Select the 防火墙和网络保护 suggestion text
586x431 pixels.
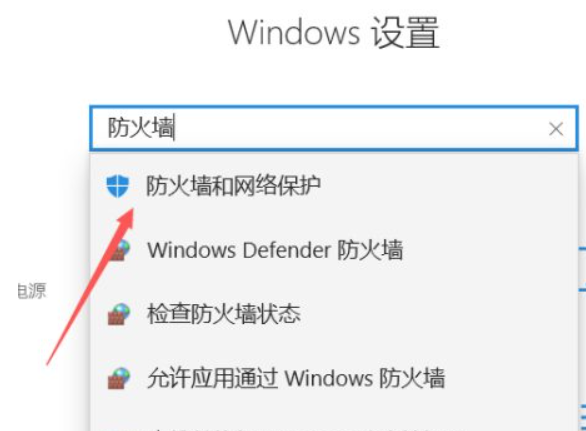click(233, 185)
